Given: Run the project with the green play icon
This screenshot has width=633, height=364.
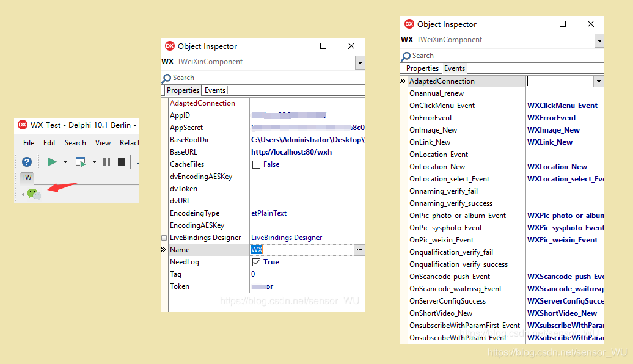Looking at the screenshot, I should (52, 162).
